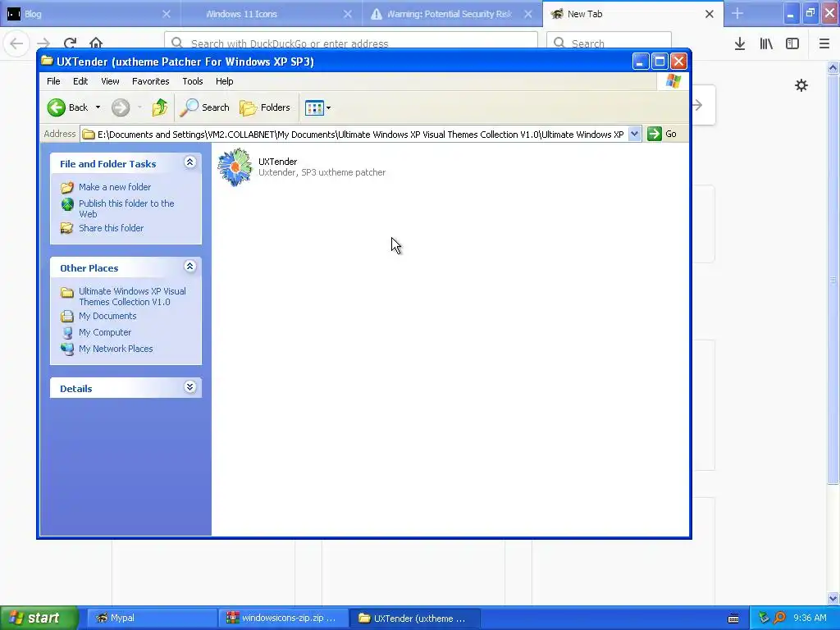
Task: Close the Blog browser tab
Action: click(x=167, y=14)
